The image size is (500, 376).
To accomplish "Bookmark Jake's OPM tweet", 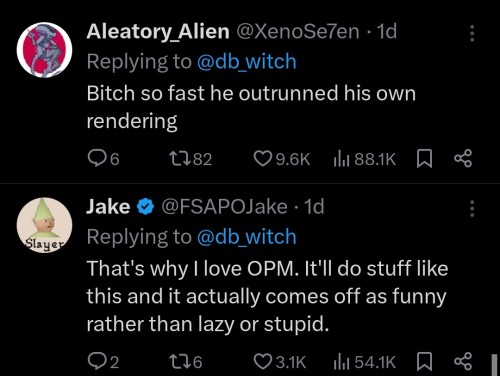I will click(425, 362).
